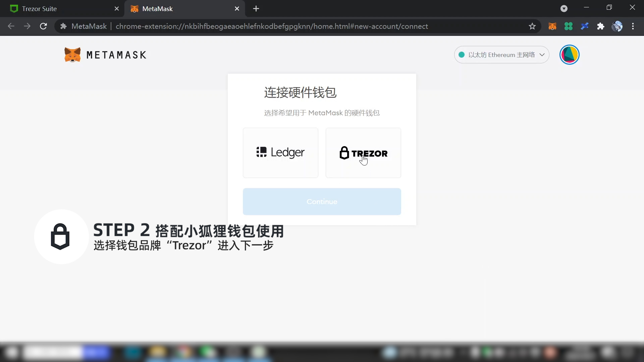The height and width of the screenshot is (362, 644).
Task: Open the Ethereum network dropdown
Action: [x=501, y=55]
